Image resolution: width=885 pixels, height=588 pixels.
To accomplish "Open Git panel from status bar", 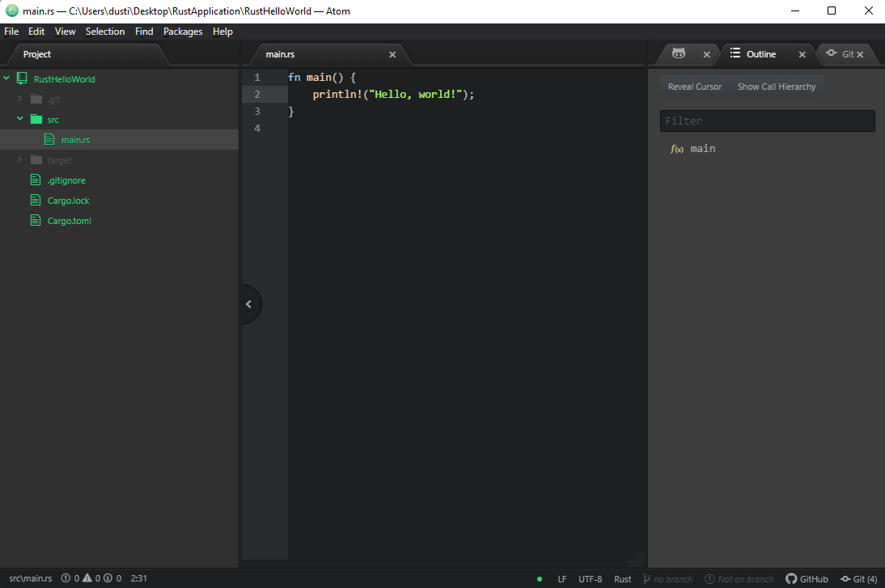I will (859, 579).
